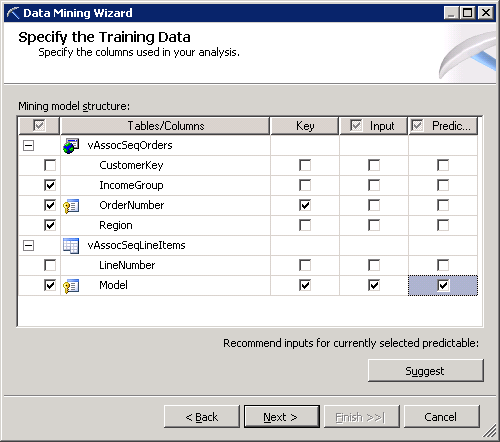
Task: Proceed with the Next button
Action: (282, 417)
